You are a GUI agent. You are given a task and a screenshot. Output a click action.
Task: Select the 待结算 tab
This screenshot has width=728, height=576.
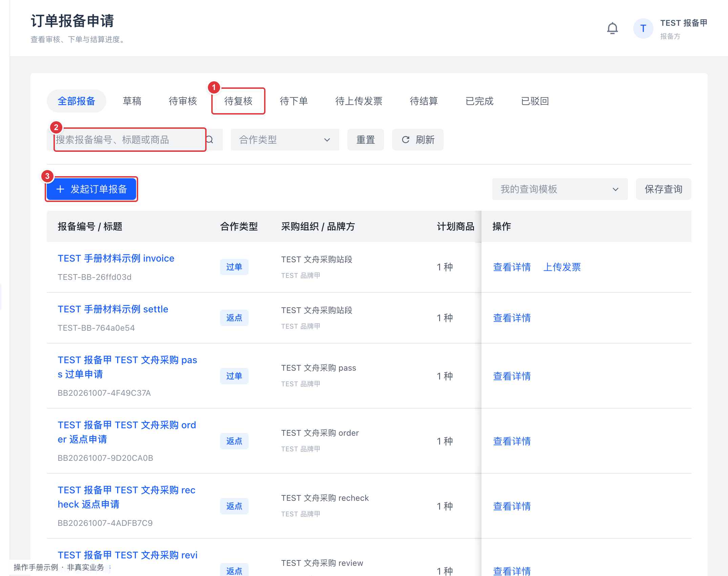pos(424,101)
